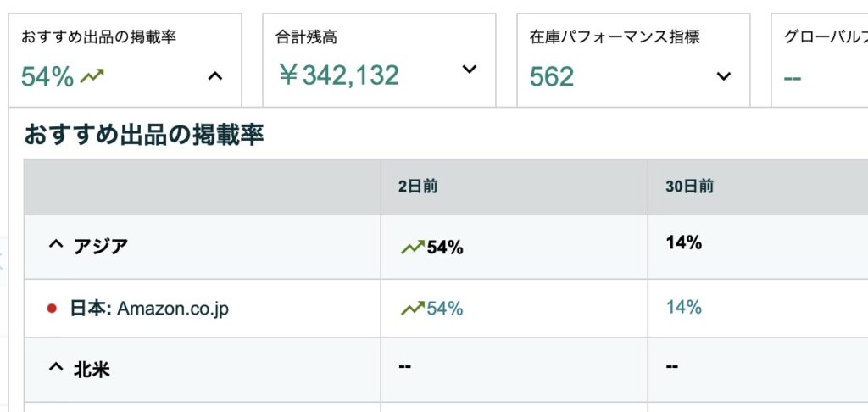Expand the 合計残高 card dropdown arrow
This screenshot has height=412, width=868.
point(470,70)
